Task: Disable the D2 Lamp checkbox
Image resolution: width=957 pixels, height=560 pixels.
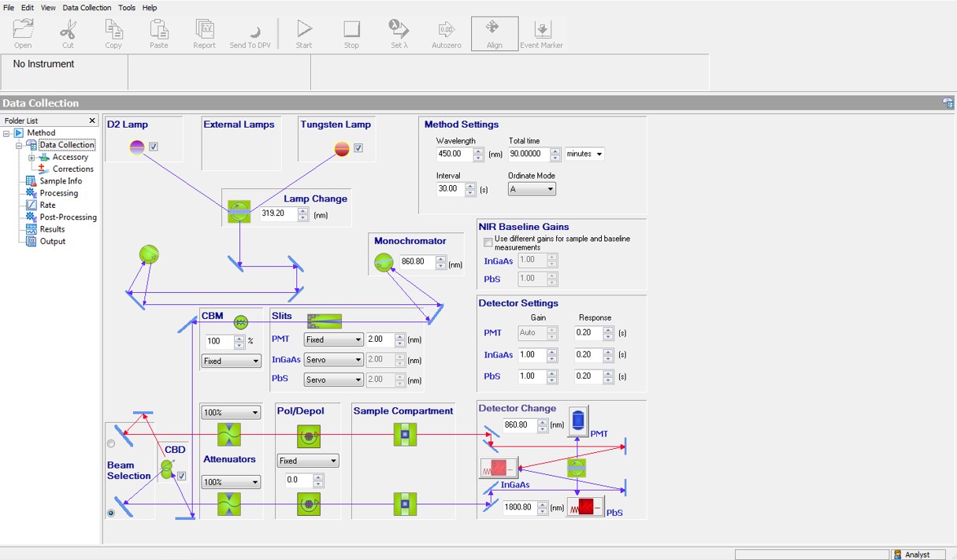Action: tap(152, 147)
